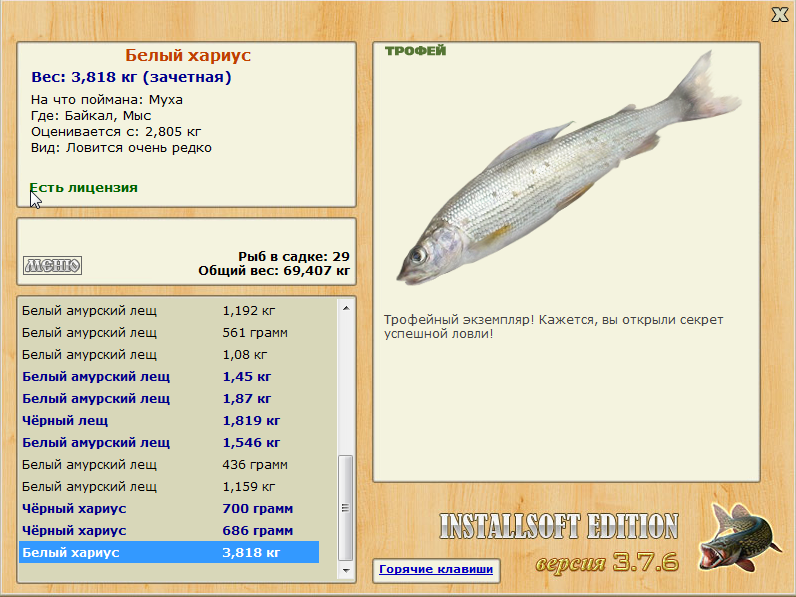Select Белый амурский лещ 436 грамм row
Screen dimensions: 796x597
(169, 465)
